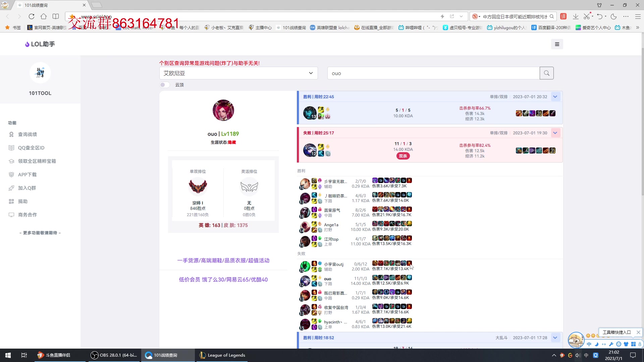The image size is (644, 362).
Task: Open the hamburger menu icon
Action: click(557, 44)
